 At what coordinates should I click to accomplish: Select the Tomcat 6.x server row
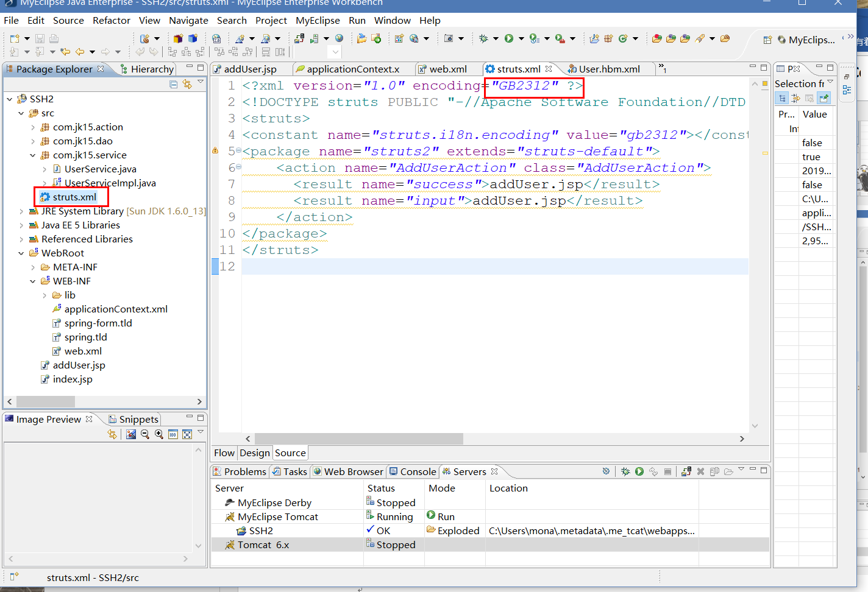coord(490,544)
